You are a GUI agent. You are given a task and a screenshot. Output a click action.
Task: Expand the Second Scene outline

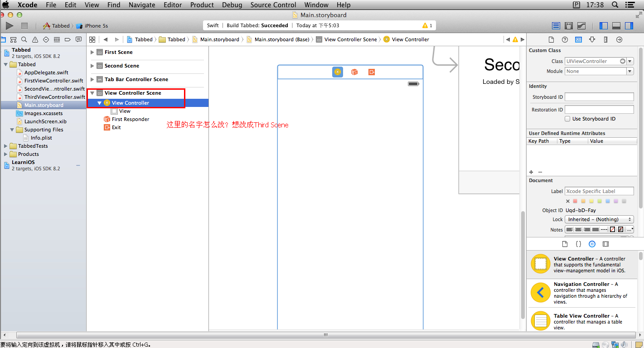92,66
